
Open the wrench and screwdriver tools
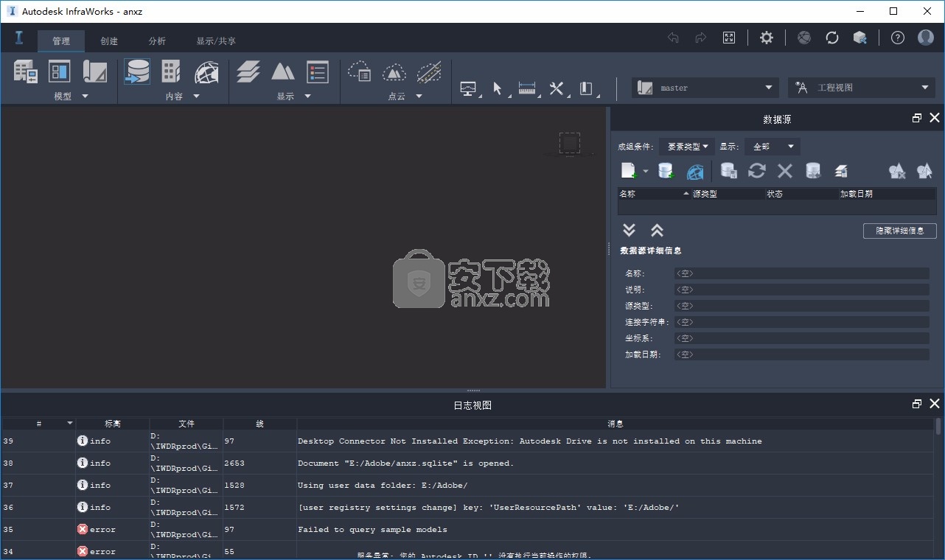click(557, 88)
